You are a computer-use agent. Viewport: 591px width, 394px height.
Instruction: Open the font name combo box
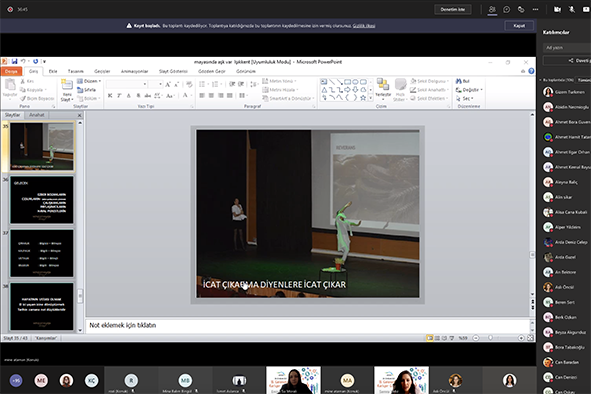(x=127, y=84)
